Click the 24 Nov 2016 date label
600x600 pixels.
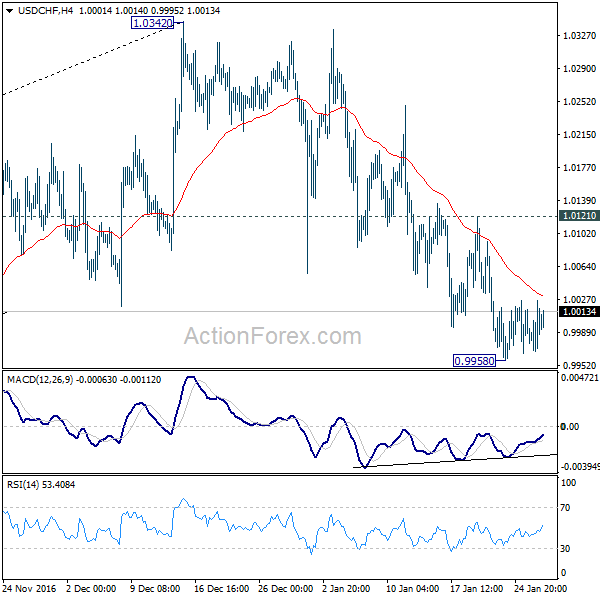point(29,589)
